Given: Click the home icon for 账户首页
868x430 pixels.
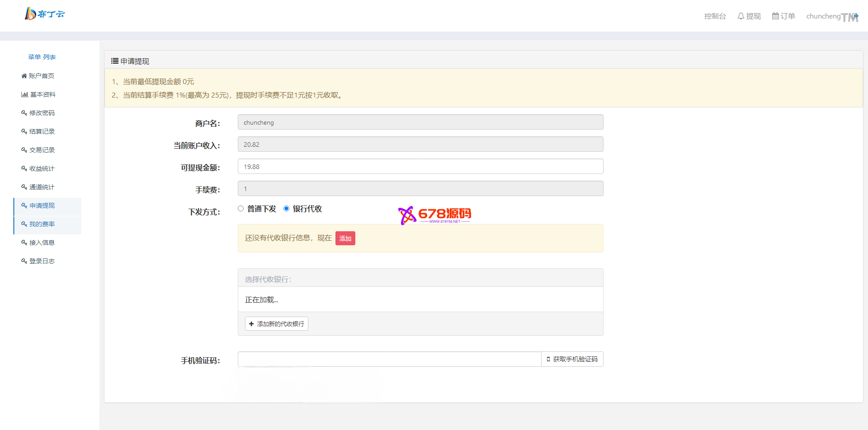Looking at the screenshot, I should (x=24, y=76).
